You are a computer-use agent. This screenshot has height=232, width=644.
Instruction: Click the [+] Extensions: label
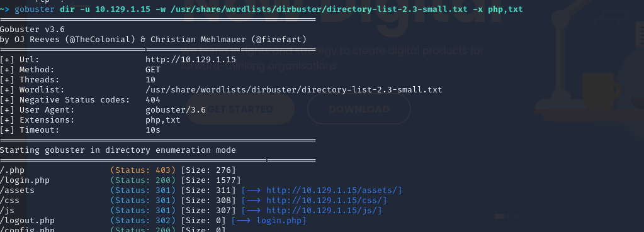37,119
